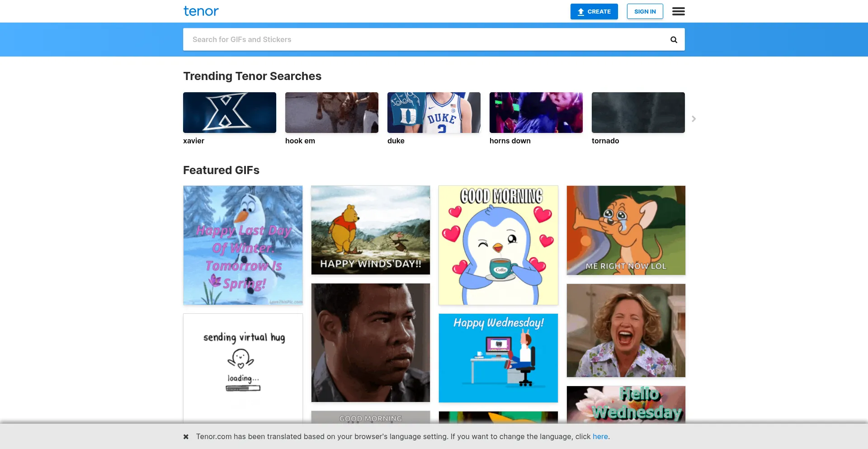
Task: Open the hook em trending search
Action: click(331, 113)
